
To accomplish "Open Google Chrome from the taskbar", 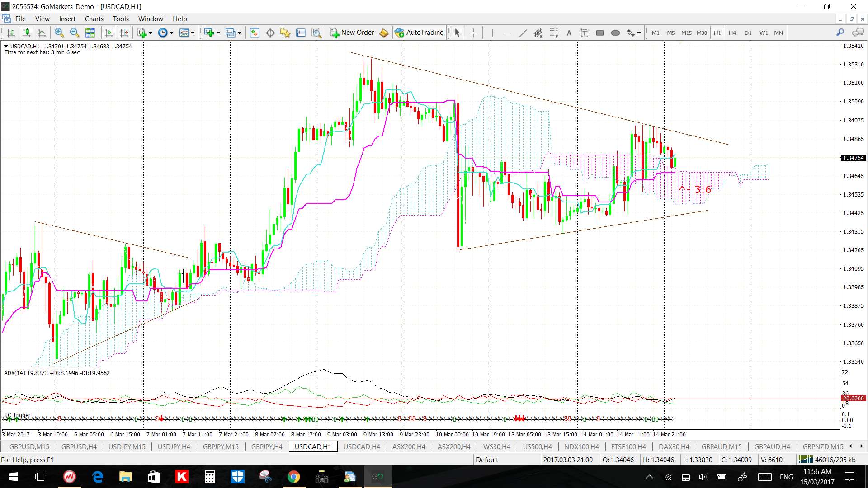I will [293, 477].
